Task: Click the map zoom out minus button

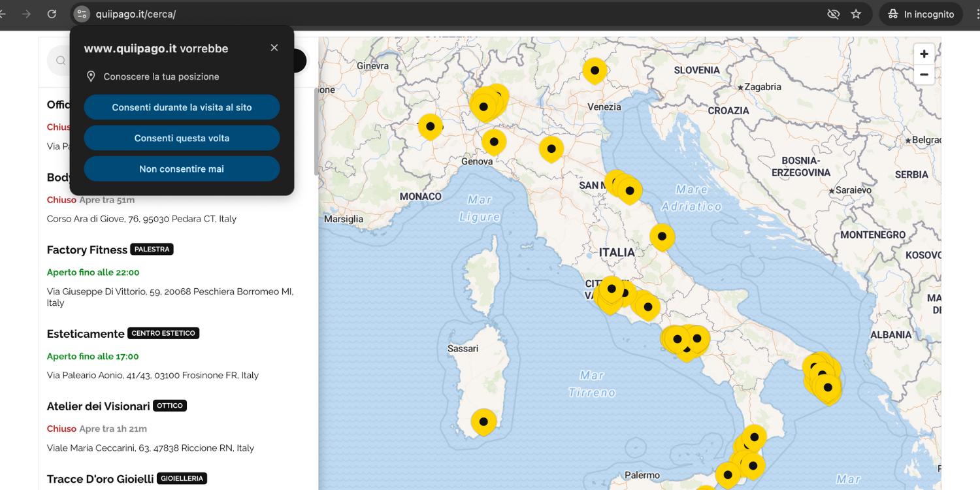Action: click(x=923, y=74)
